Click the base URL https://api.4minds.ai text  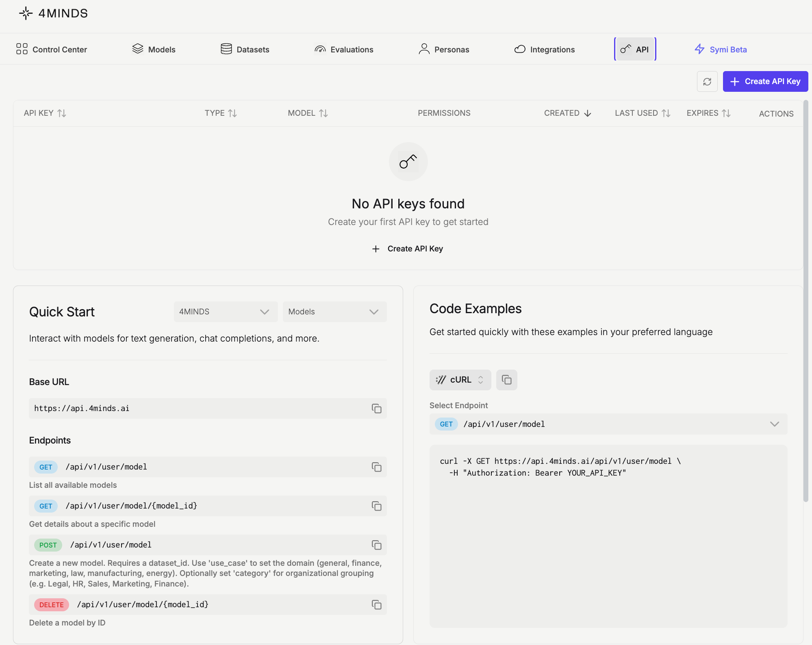[x=82, y=408]
